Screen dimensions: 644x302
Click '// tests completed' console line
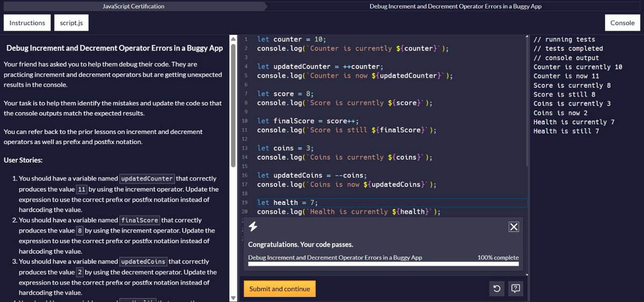pos(568,49)
